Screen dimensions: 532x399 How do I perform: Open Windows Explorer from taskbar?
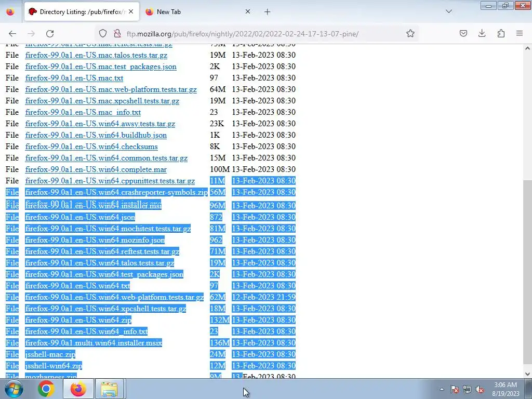pyautogui.click(x=109, y=389)
